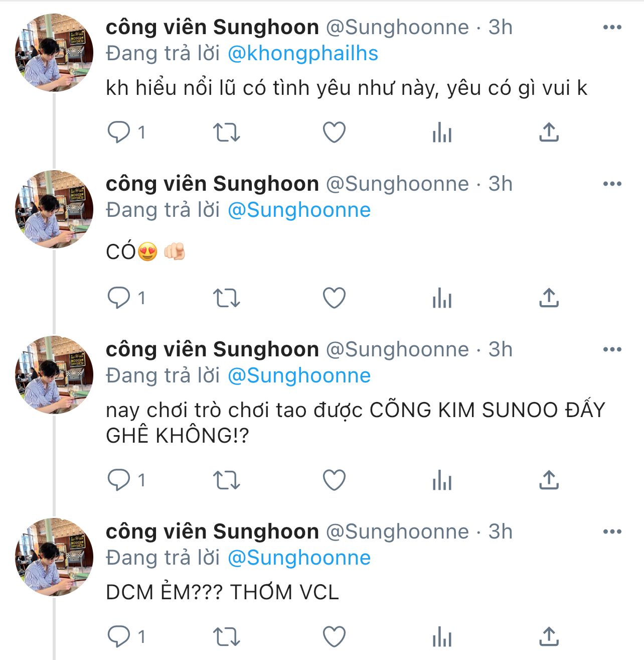Share the 'DCM ẺM??? THƠM VCL' tweet
The width and height of the screenshot is (644, 660).
[549, 637]
